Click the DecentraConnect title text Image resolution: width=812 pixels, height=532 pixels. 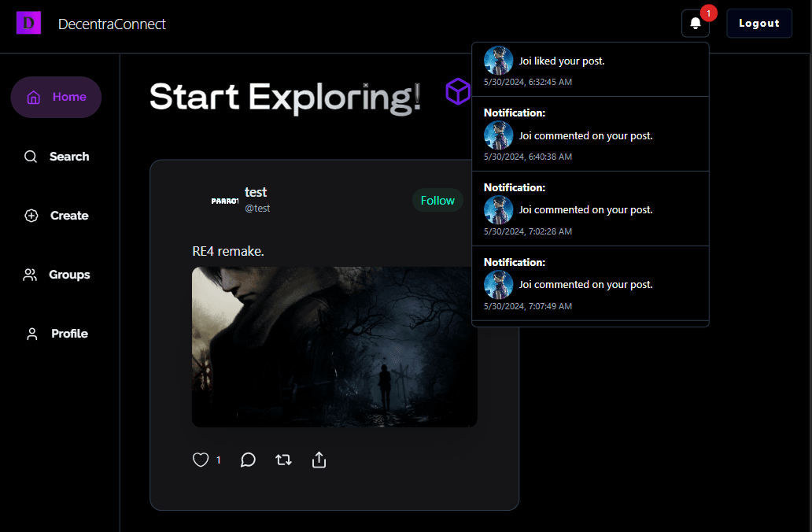point(112,24)
